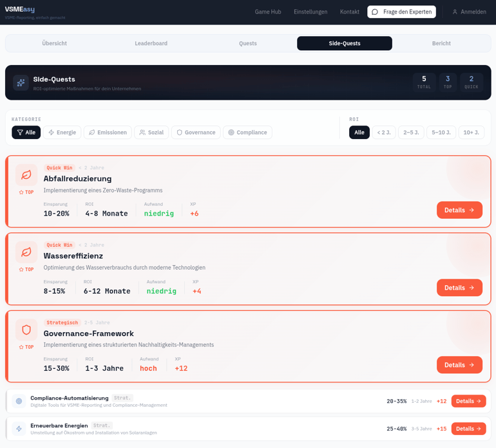Open Details for Wassereffizienz
This screenshot has height=448, width=496.
tap(459, 288)
